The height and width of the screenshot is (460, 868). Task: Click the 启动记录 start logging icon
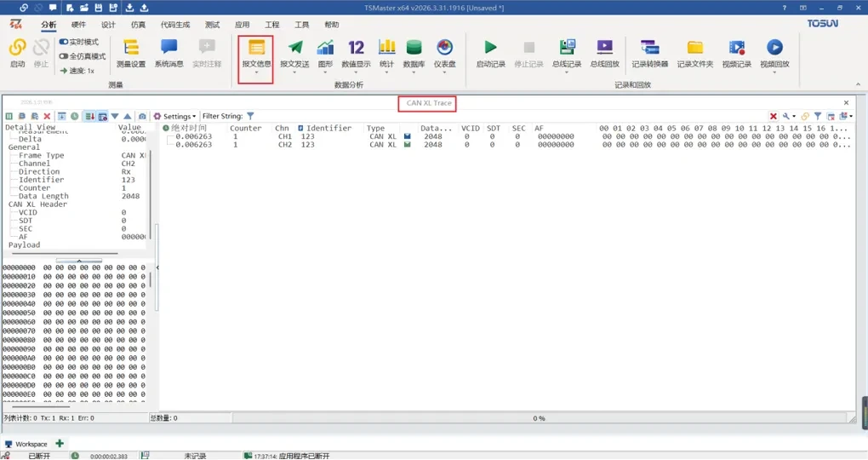[490, 52]
